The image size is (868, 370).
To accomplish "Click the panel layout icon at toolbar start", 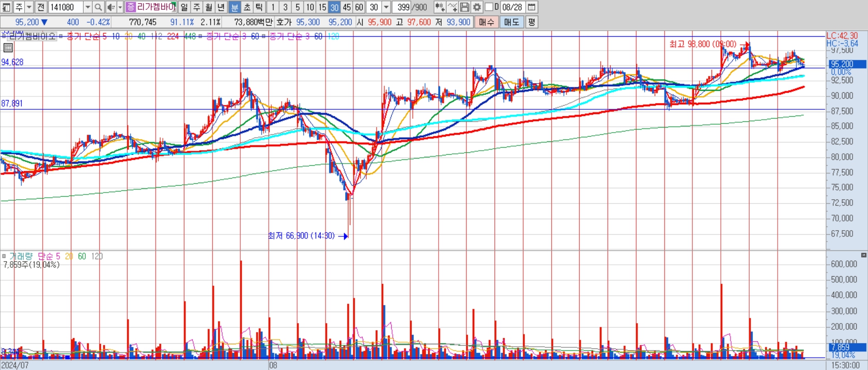I will tap(7, 7).
